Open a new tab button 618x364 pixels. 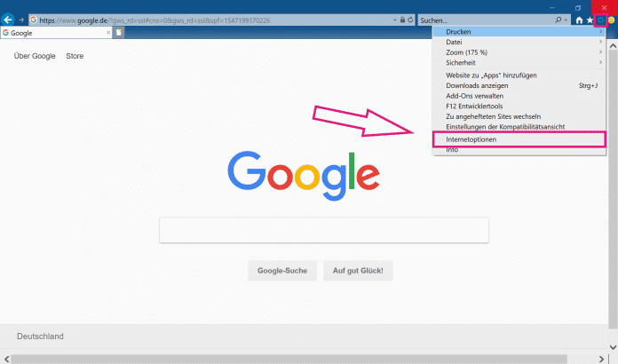(x=118, y=33)
